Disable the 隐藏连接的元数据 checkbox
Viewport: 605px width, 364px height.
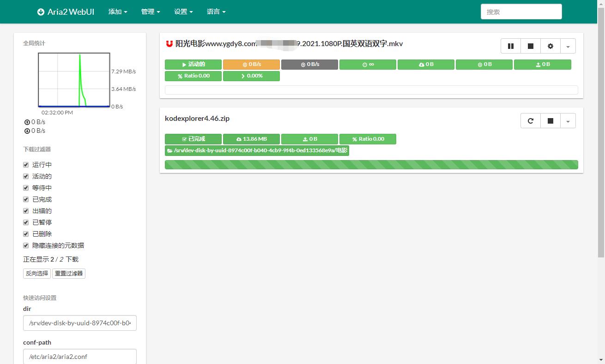click(x=26, y=245)
